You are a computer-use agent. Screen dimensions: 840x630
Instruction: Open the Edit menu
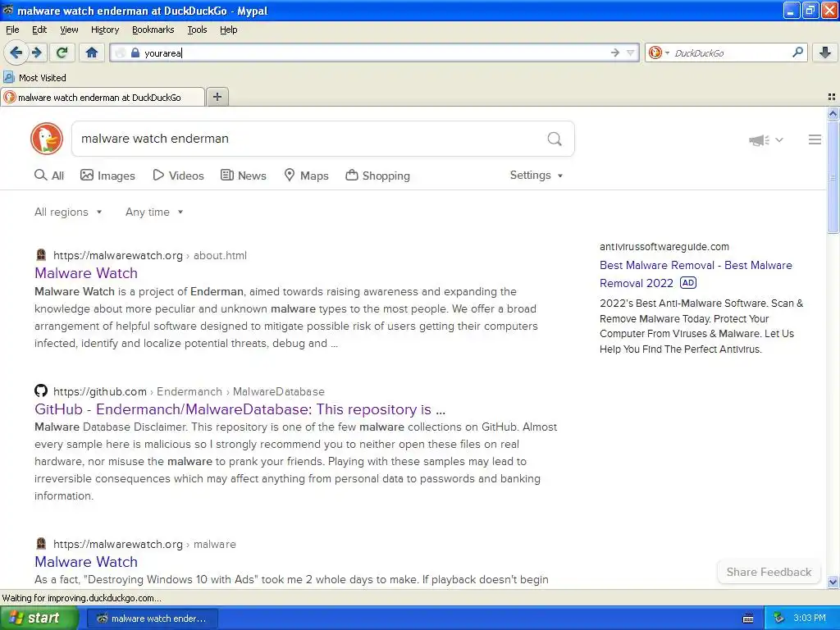coord(39,30)
